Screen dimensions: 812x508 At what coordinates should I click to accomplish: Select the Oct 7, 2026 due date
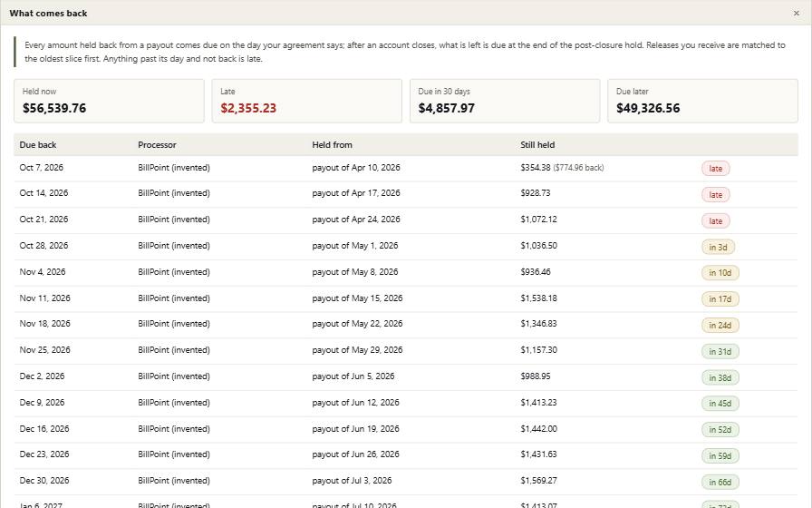42,168
